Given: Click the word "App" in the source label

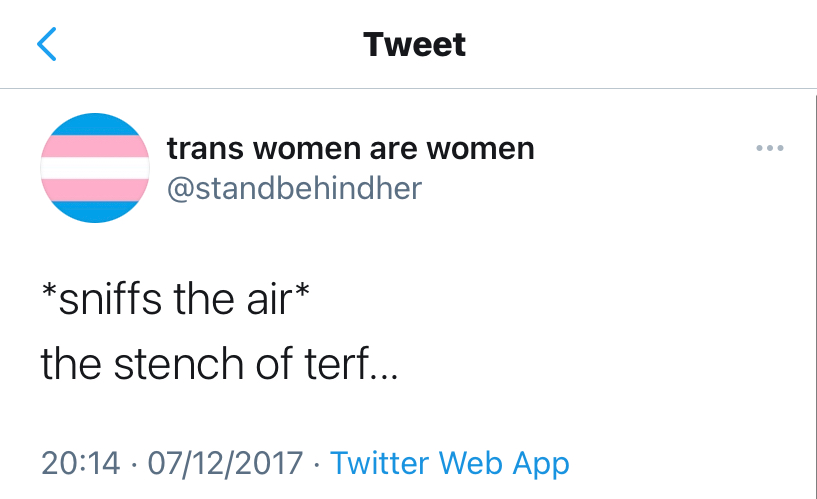Looking at the screenshot, I should pyautogui.click(x=540, y=463).
